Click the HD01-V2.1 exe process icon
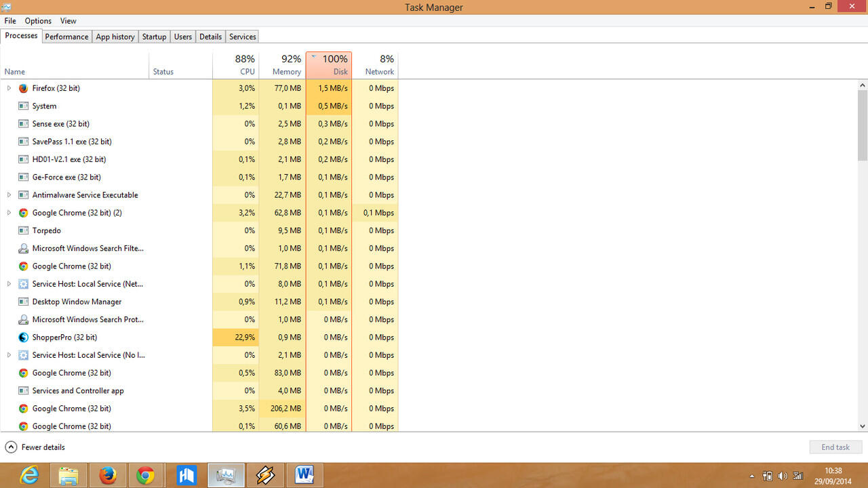 click(23, 159)
